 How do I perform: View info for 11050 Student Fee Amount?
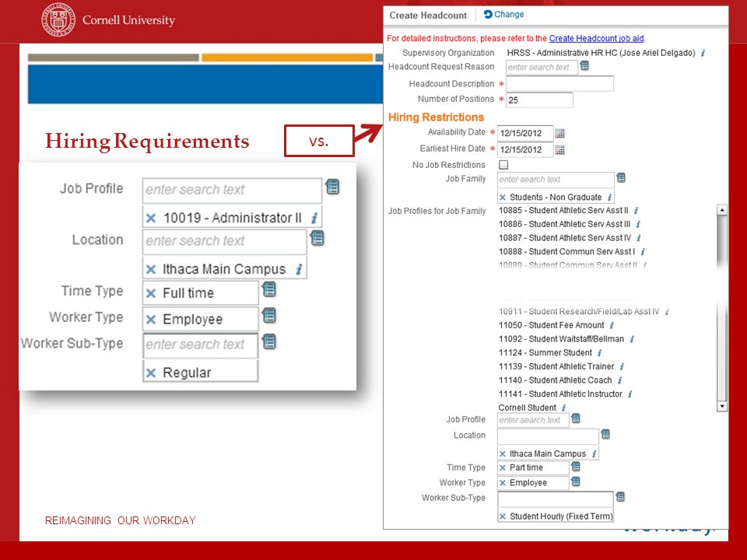pos(612,325)
